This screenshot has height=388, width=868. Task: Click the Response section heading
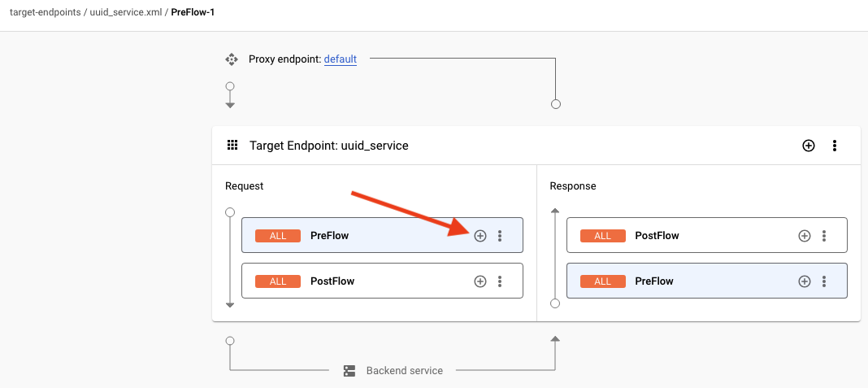(573, 185)
